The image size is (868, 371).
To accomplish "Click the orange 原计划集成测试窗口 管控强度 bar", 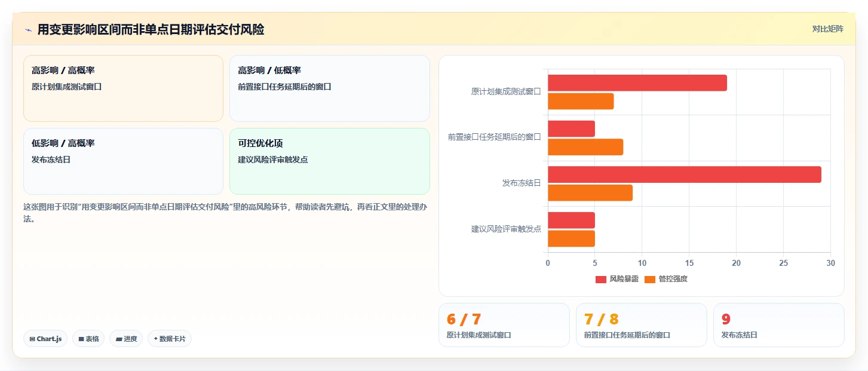I will point(581,102).
